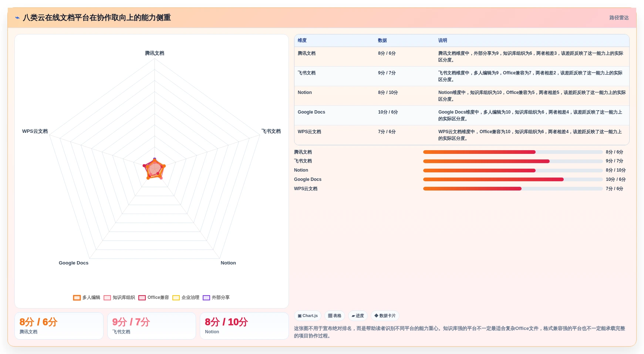Viewport: 644px width, 354px height.
Task: Click the 10分 / 6分 table cell
Action: (388, 112)
